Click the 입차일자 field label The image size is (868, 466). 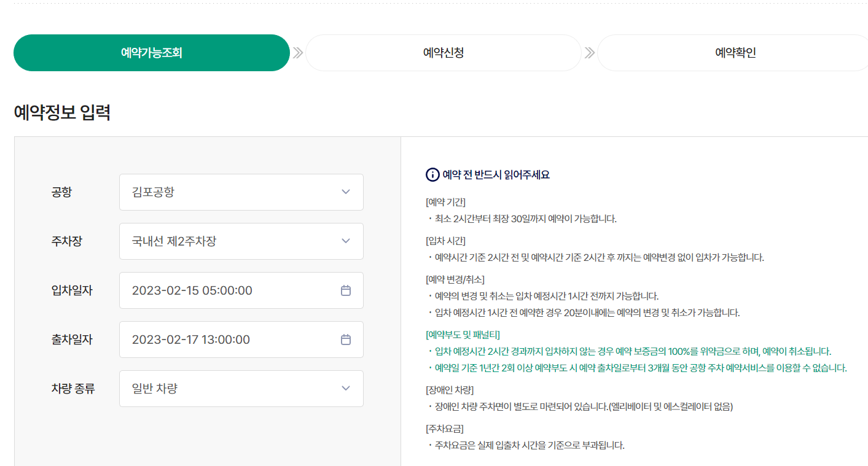72,290
